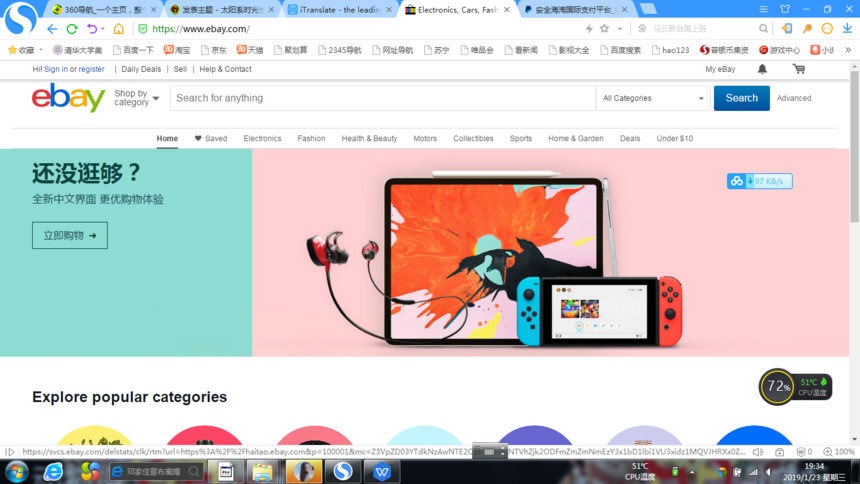The image size is (860, 484).
Task: Expand the bookmark star dropdown arrow
Action: (620, 29)
